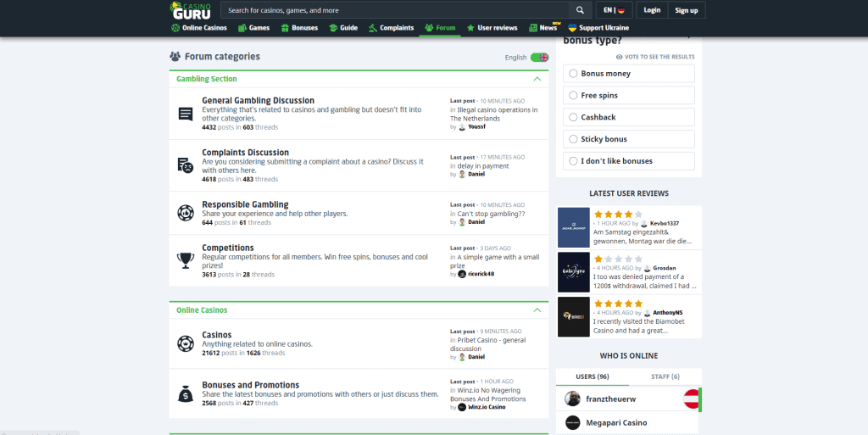Image resolution: width=868 pixels, height=435 pixels.
Task: Open the Guide nav menu
Action: point(343,28)
